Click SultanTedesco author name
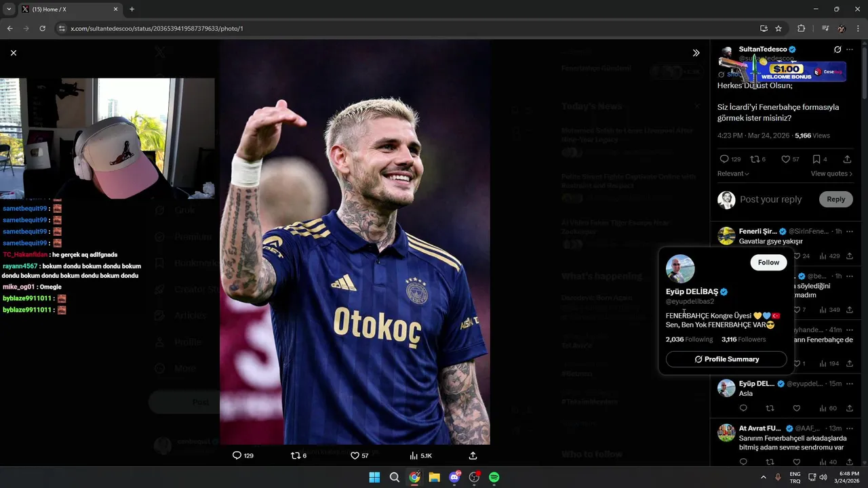 point(763,49)
